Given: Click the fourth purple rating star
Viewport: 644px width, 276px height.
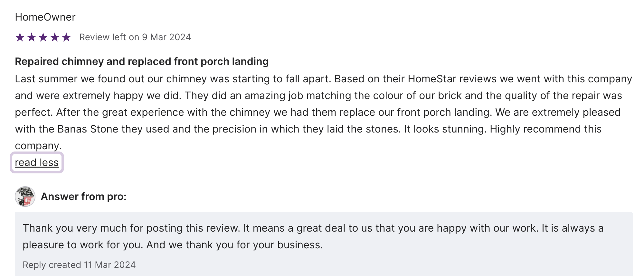Looking at the screenshot, I should 55,37.
